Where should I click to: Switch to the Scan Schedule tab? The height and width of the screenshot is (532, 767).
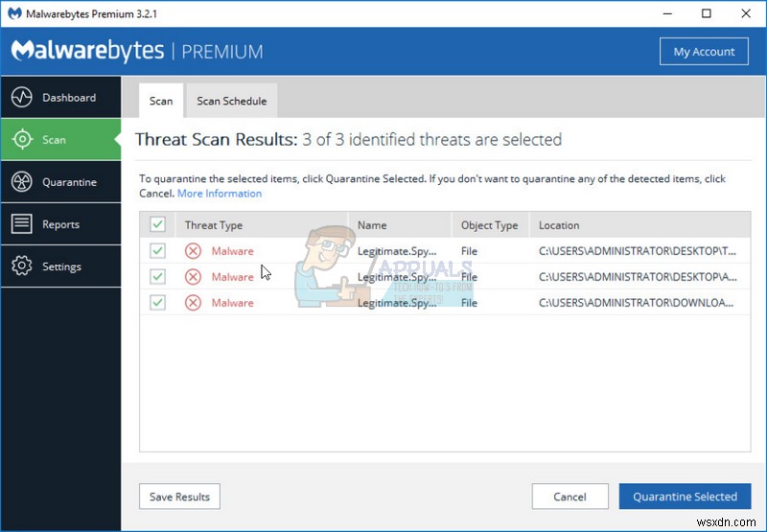pyautogui.click(x=232, y=101)
